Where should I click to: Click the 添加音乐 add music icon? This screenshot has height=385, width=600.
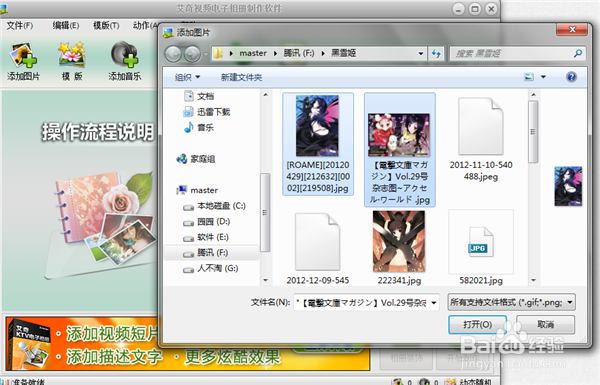[x=124, y=61]
